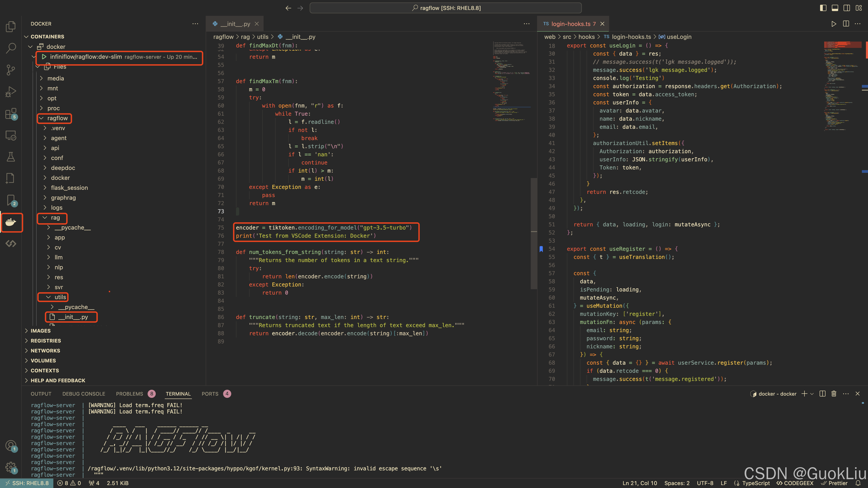Open Run and Debug view icon
The image size is (868, 488).
pyautogui.click(x=11, y=91)
